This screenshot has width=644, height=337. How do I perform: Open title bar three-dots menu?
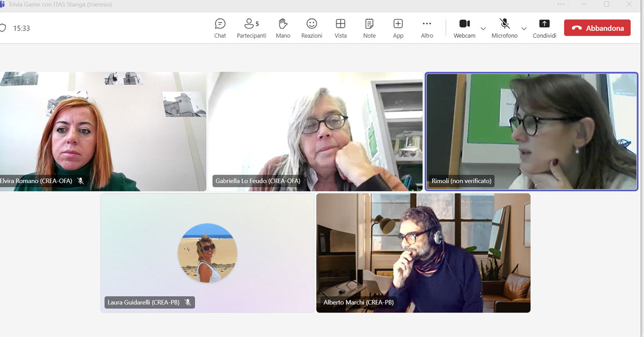tap(561, 5)
